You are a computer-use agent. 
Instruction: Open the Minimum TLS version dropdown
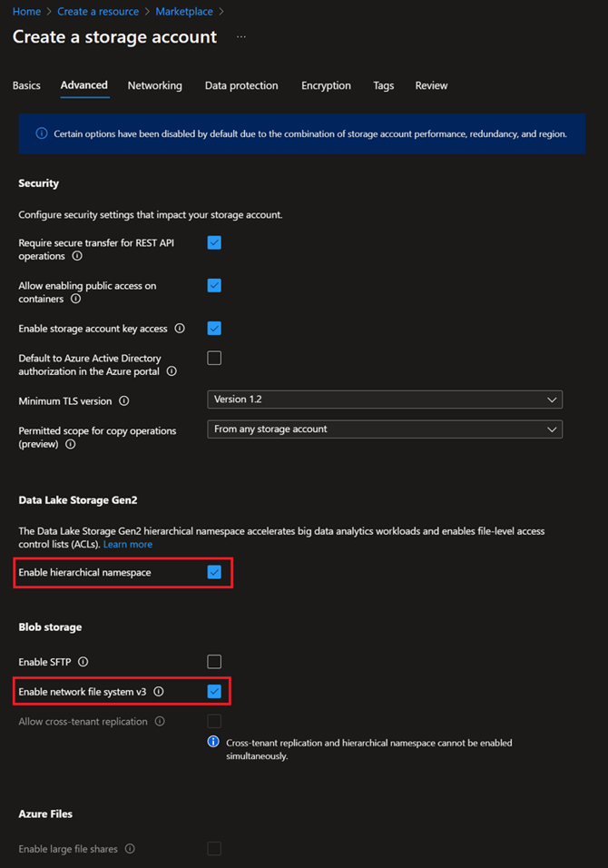385,399
